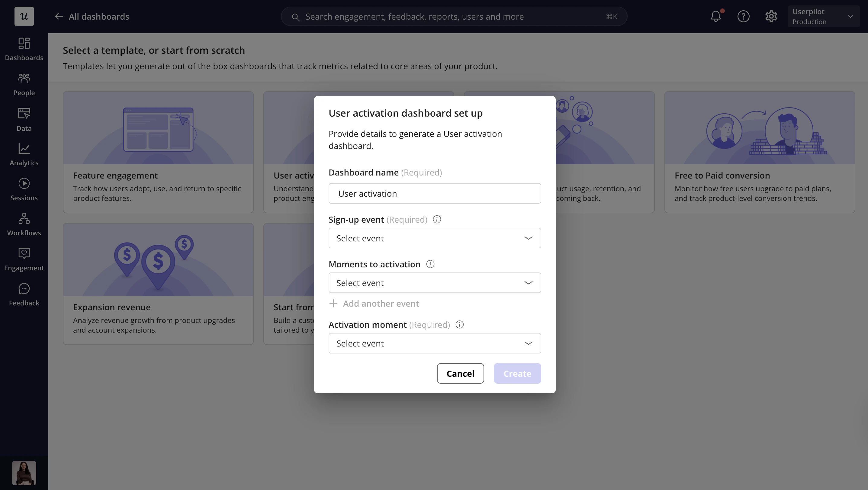
Task: Click the "Feature engagement" title text
Action: [x=115, y=175]
